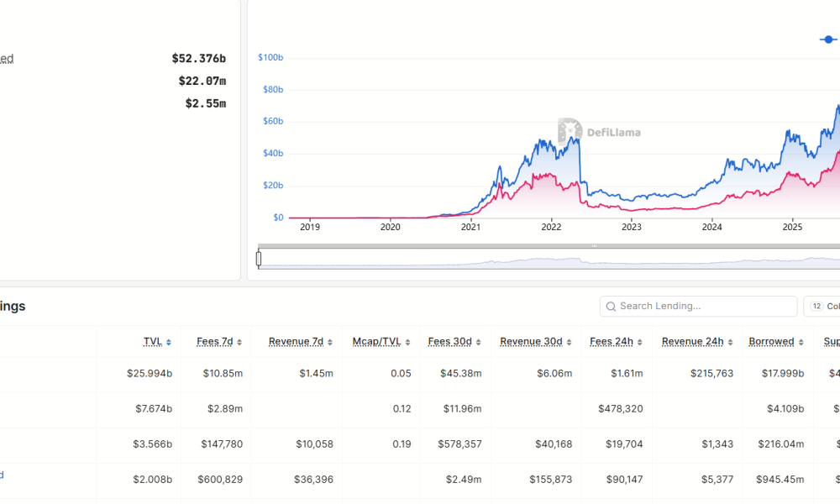Click the gray scrollbar above the chart minimap
The height and width of the screenshot is (504, 840).
546,244
